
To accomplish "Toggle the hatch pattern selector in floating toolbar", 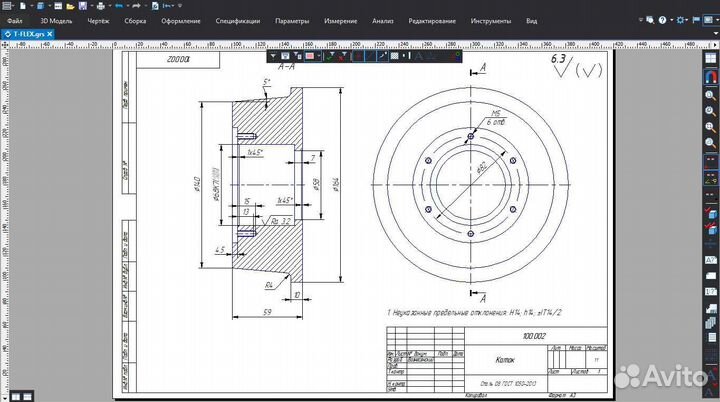I will (x=394, y=56).
